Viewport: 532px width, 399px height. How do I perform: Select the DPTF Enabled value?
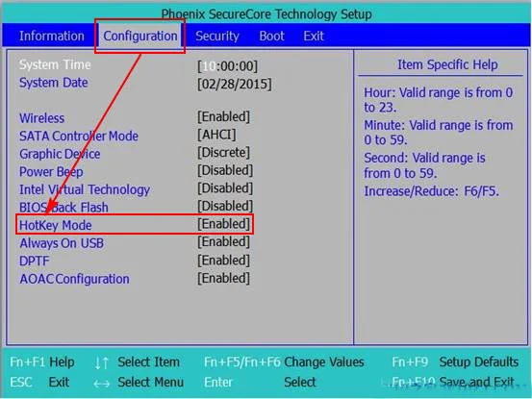point(223,261)
